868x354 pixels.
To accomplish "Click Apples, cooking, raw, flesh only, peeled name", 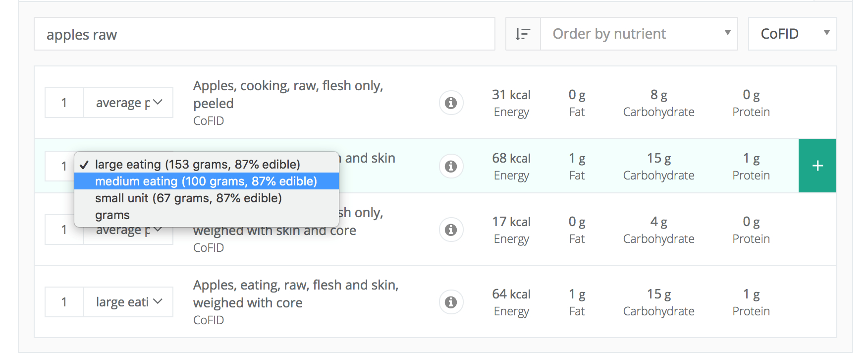I will (288, 94).
